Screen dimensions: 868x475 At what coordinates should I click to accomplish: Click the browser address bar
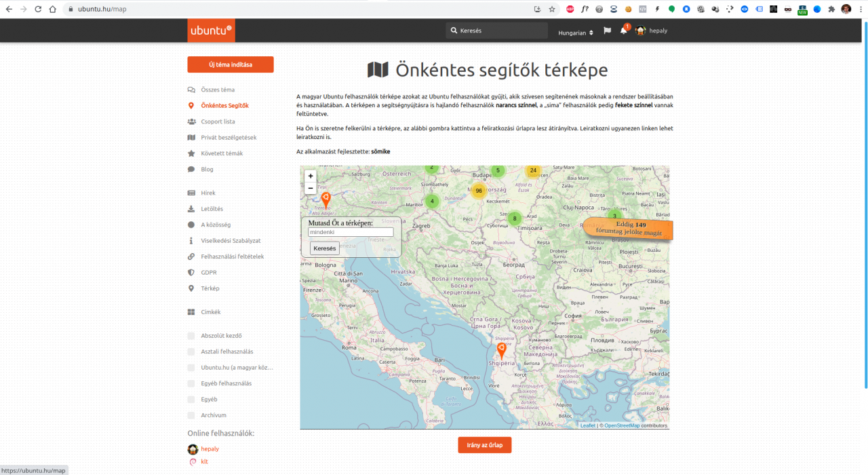298,9
